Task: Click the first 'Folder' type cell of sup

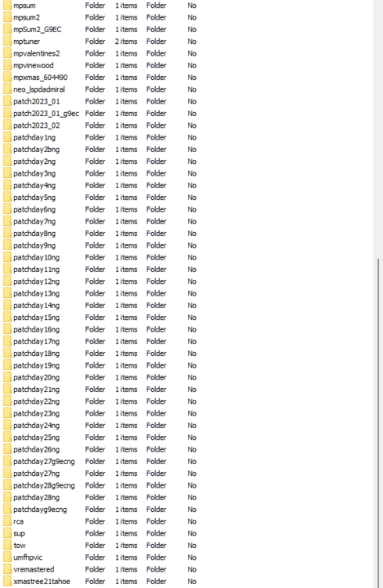Action: click(96, 534)
